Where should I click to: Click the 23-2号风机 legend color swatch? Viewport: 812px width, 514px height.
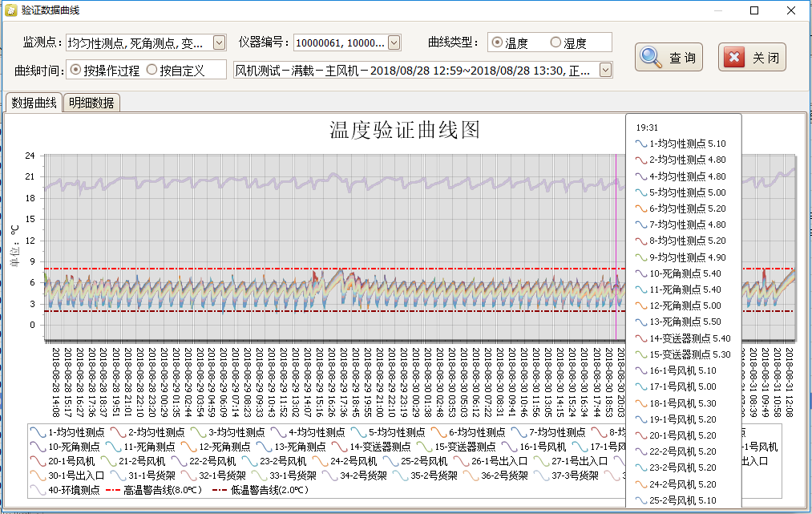pos(249,461)
